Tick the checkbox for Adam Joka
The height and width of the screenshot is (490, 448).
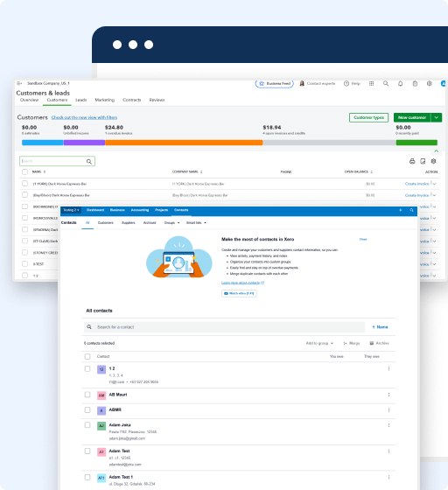(87, 425)
